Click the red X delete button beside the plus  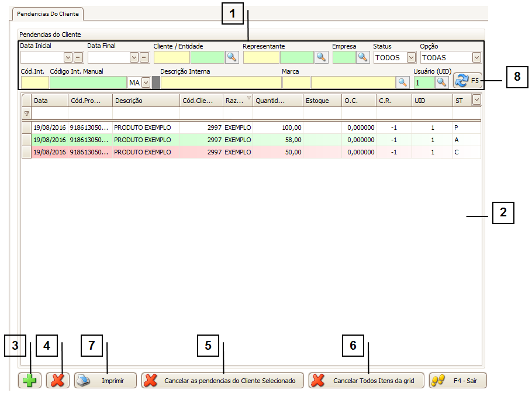click(57, 381)
